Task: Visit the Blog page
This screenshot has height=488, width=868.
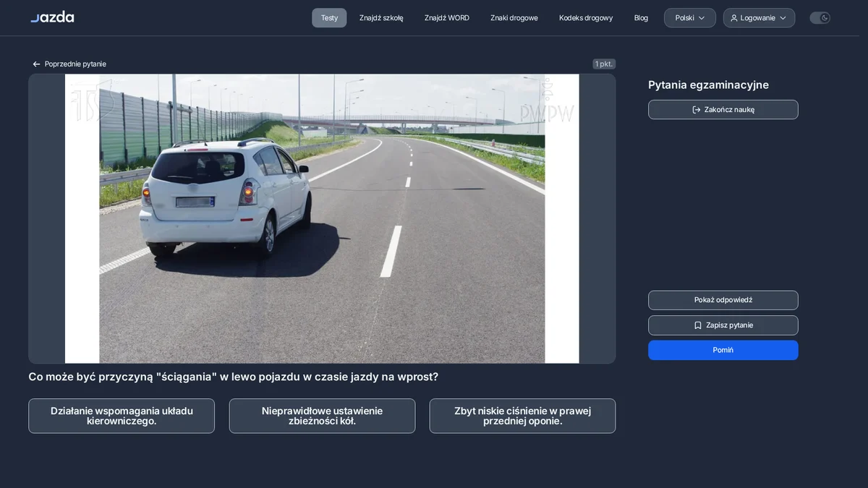Action: point(641,18)
